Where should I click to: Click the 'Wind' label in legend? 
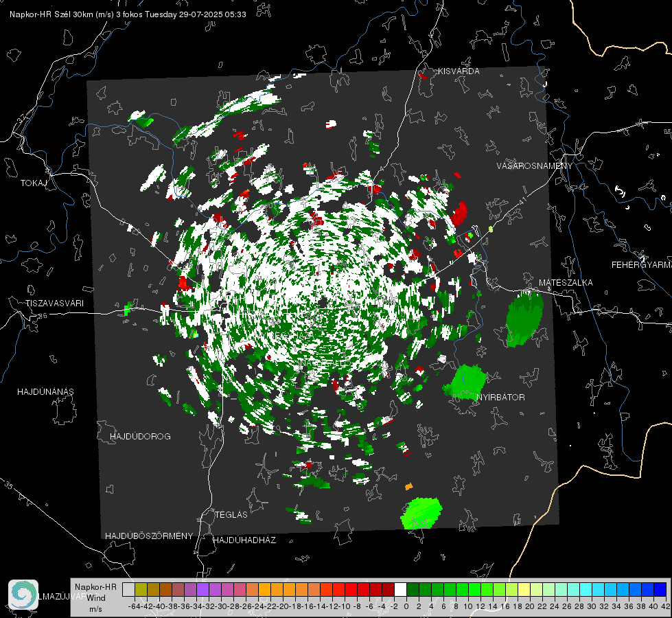(x=96, y=598)
